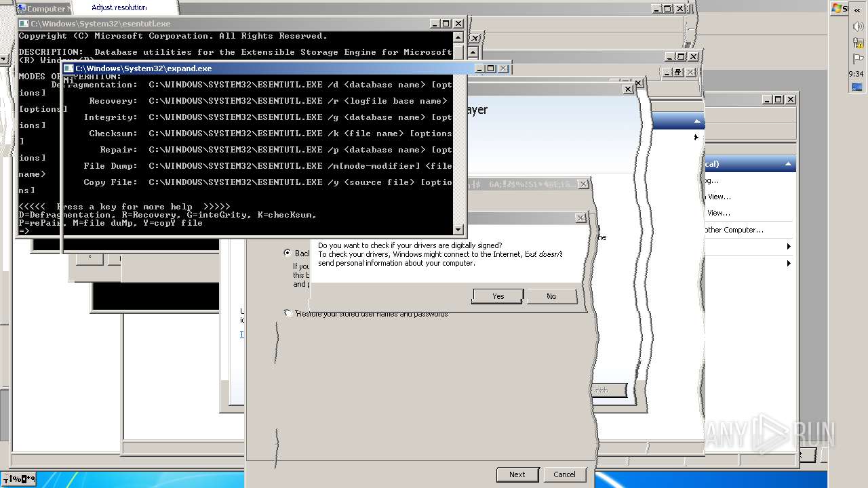Viewport: 868px width, 488px height.
Task: Expand the second submenu arrow in the actions pane
Action: [788, 263]
